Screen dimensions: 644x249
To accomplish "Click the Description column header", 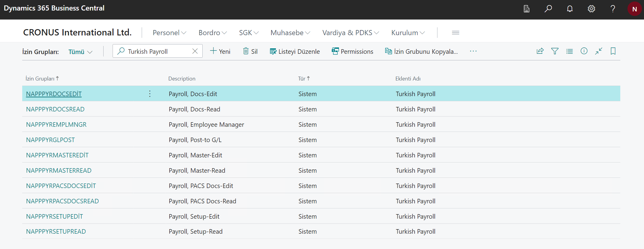I will pyautogui.click(x=182, y=78).
